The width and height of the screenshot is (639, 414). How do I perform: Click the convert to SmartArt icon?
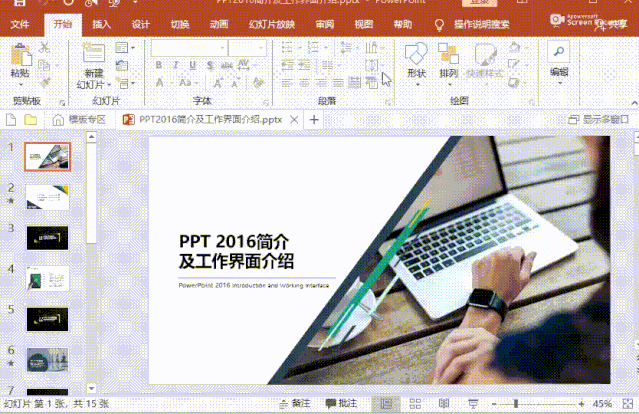pyautogui.click(x=372, y=83)
